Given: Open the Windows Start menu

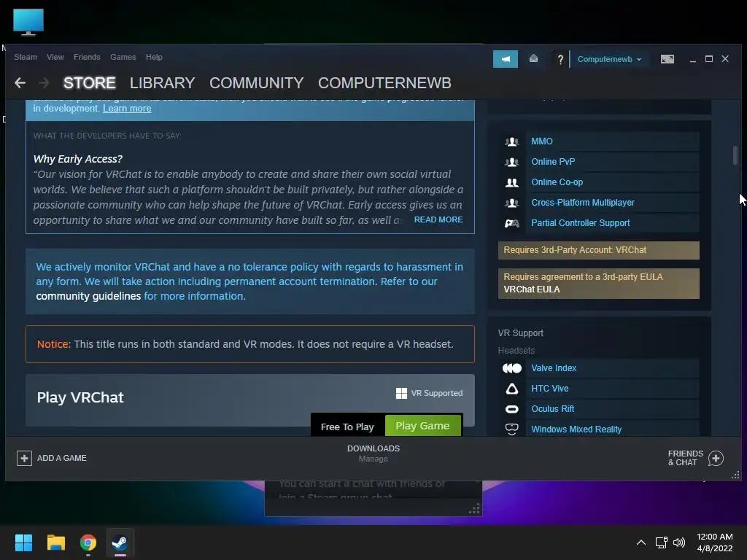Looking at the screenshot, I should (23, 542).
